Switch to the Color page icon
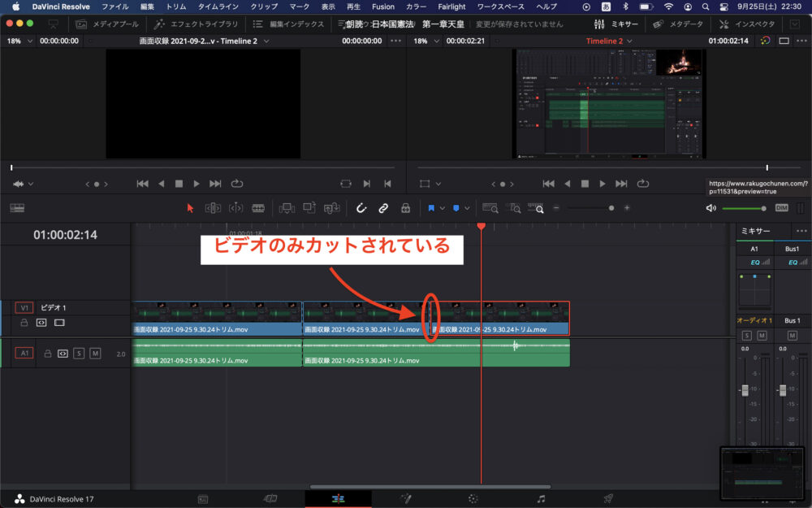The height and width of the screenshot is (508, 812). point(473,498)
